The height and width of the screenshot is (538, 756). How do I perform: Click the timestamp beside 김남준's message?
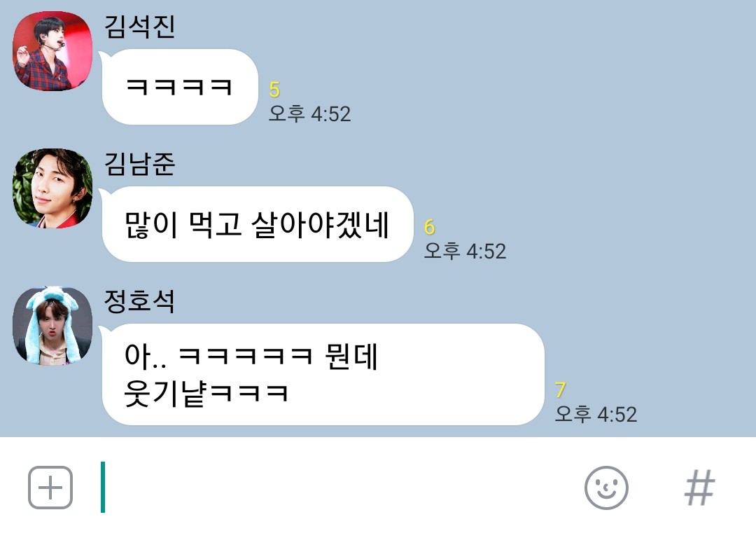[x=465, y=251]
